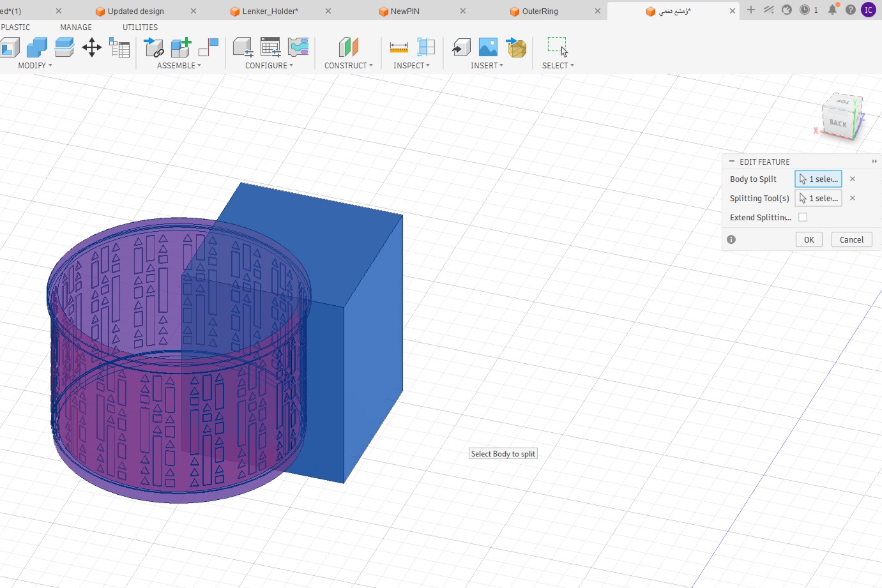
Task: Click the Insert Component link icon
Action: coord(154,47)
